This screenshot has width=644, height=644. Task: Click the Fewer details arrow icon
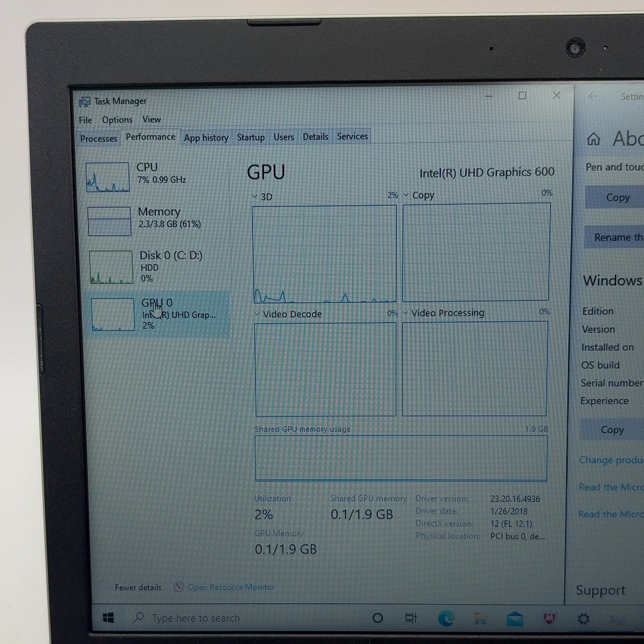(x=103, y=587)
